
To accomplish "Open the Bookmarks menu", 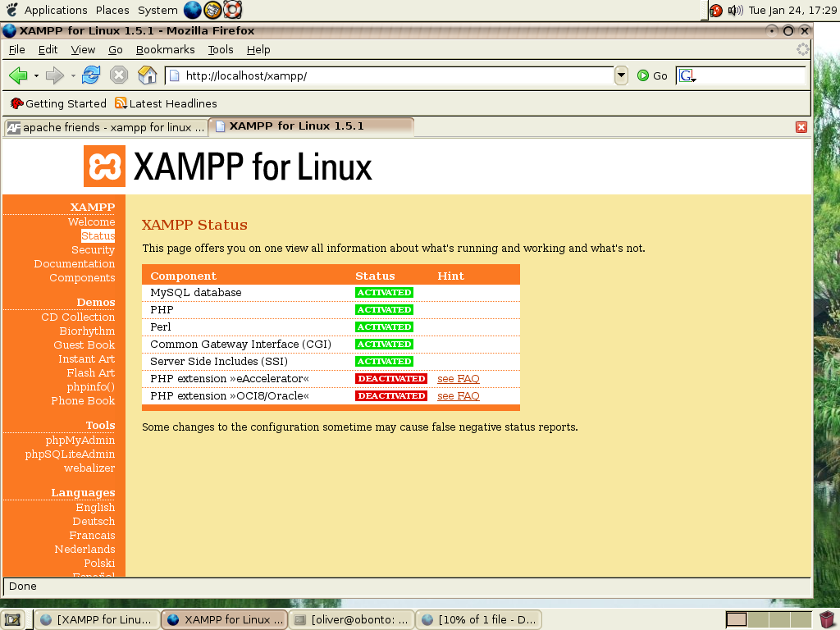I will point(165,49).
